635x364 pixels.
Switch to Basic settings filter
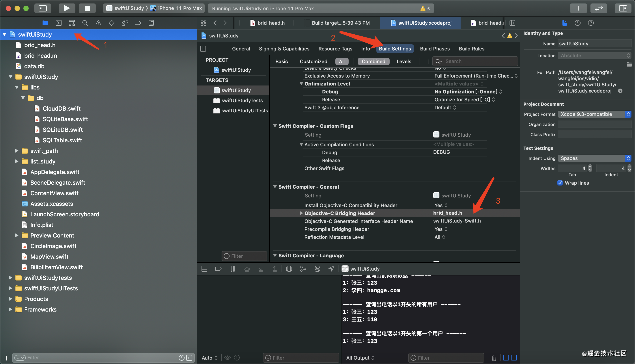(281, 61)
